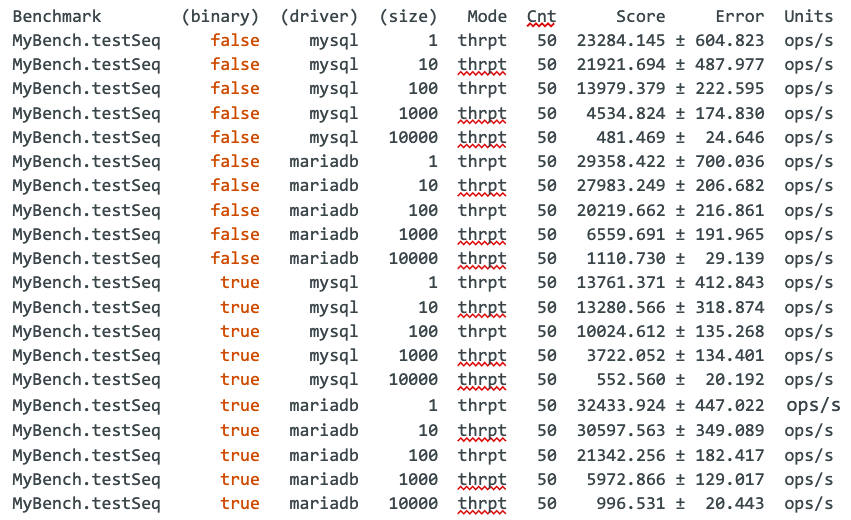Viewport: 851px width, 520px height.
Task: Select ops/s in the 32433.924 row
Action: click(x=813, y=406)
